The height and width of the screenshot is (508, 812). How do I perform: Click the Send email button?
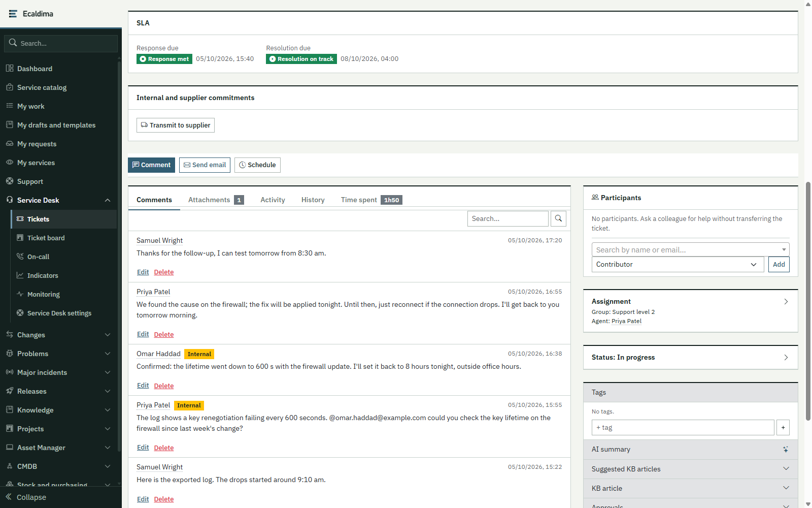tap(205, 165)
